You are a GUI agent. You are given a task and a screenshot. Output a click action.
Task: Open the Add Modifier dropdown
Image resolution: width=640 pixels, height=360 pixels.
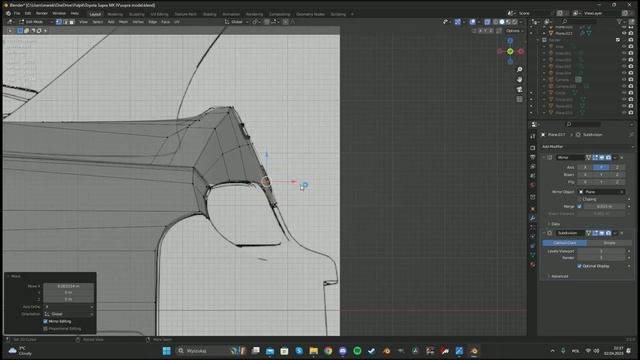coord(588,147)
